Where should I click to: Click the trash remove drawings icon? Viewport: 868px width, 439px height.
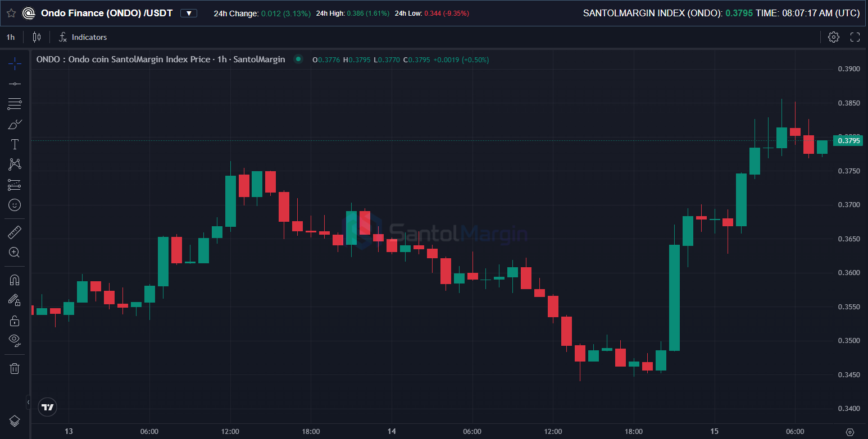point(15,368)
